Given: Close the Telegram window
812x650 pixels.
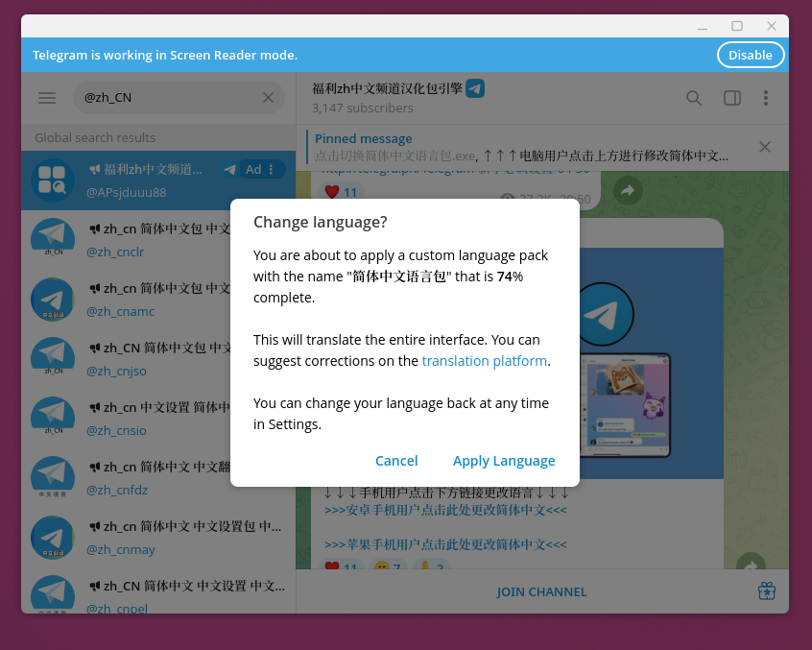Looking at the screenshot, I should [x=772, y=26].
